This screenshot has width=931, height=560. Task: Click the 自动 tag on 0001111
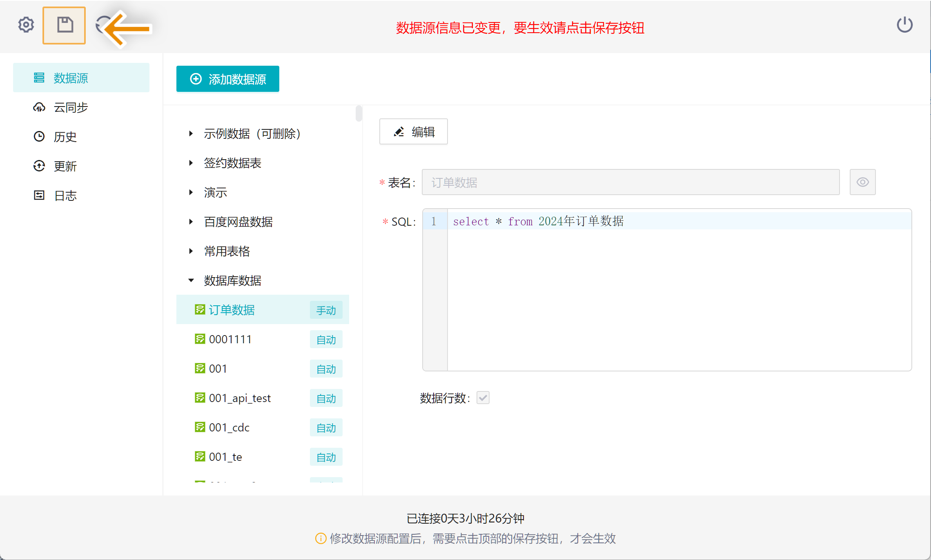326,340
